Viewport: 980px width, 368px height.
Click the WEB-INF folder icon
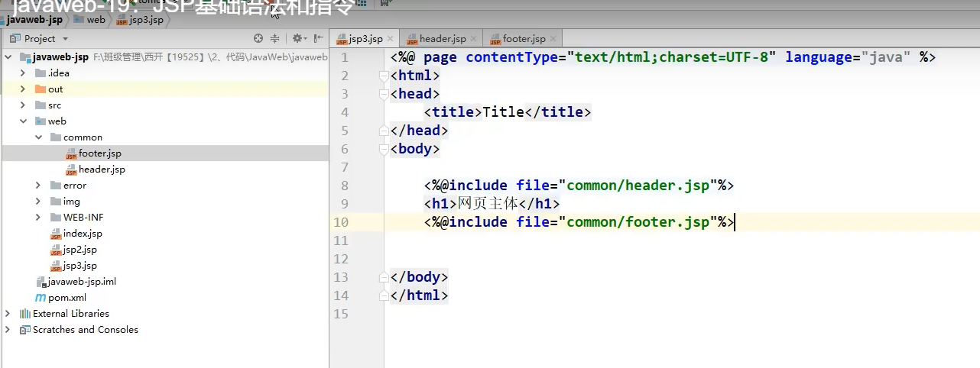coord(55,218)
